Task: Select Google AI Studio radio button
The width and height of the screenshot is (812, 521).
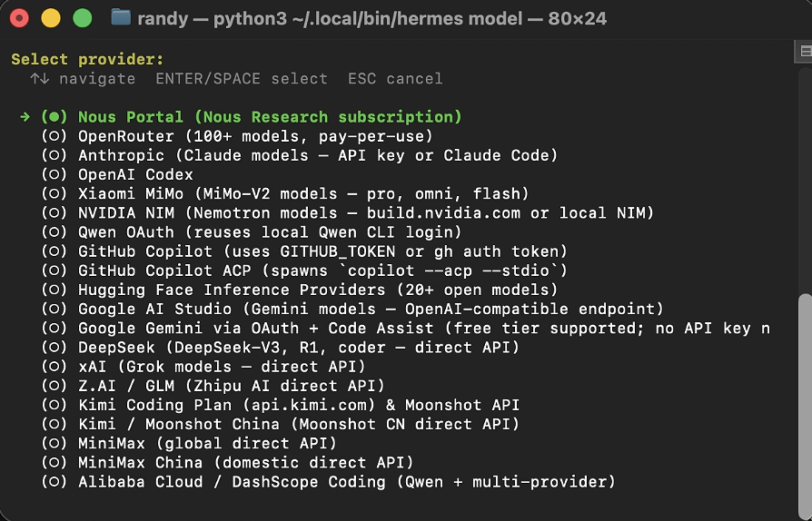Action: pos(54,309)
